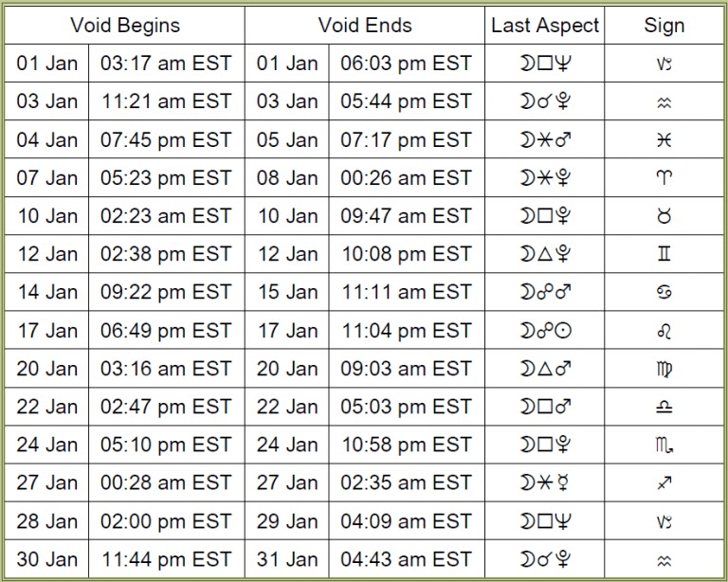Click Moon sextile Mercury aspect on 27 Jan
Viewport: 728px width, 582px height.
(x=545, y=483)
